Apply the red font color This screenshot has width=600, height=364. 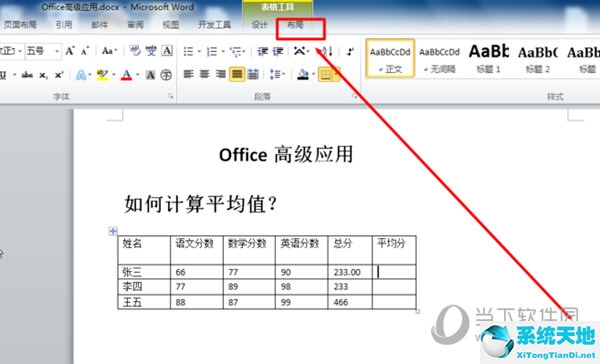pyautogui.click(x=126, y=75)
